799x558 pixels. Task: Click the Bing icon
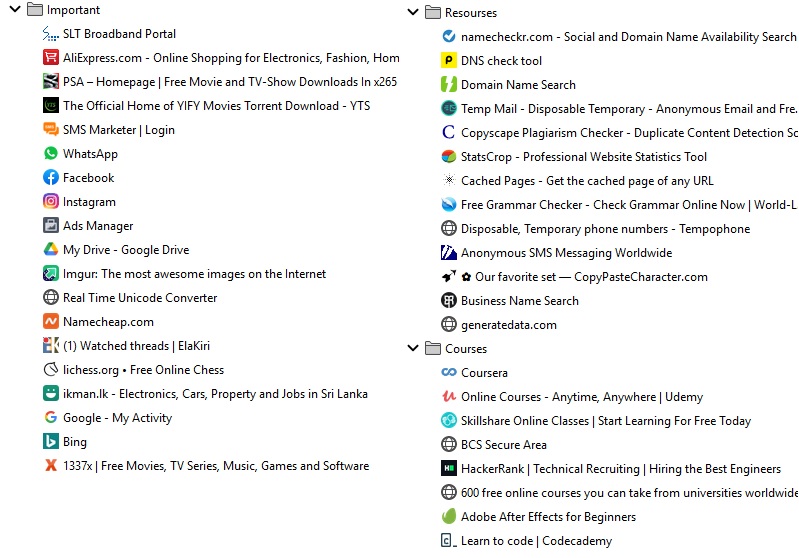[x=50, y=441]
